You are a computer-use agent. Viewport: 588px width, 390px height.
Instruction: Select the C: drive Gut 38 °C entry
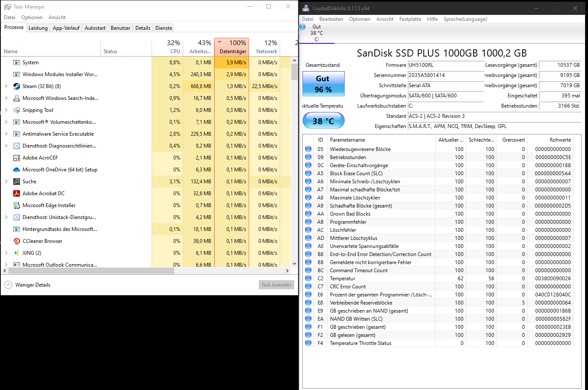(x=317, y=33)
